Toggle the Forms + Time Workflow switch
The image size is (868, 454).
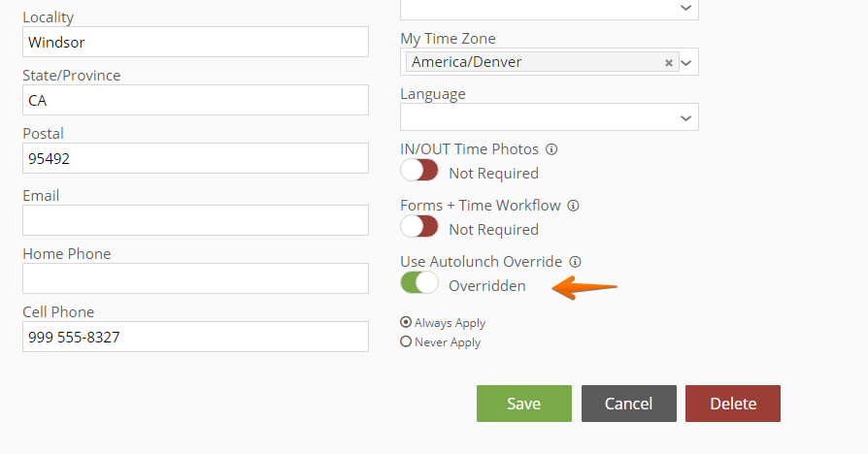coord(419,227)
